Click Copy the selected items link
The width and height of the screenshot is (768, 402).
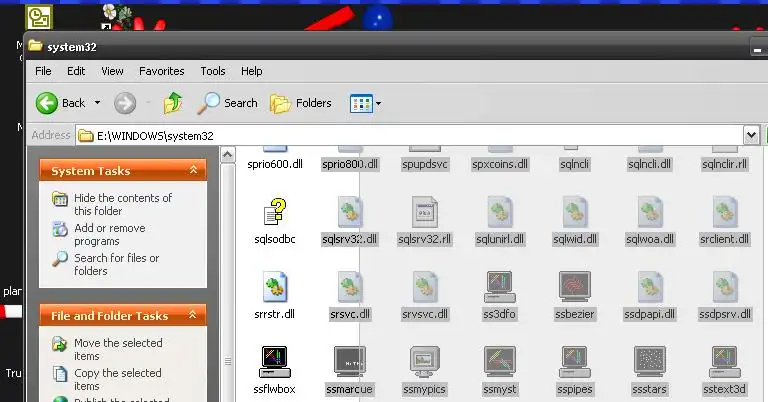pyautogui.click(x=118, y=379)
